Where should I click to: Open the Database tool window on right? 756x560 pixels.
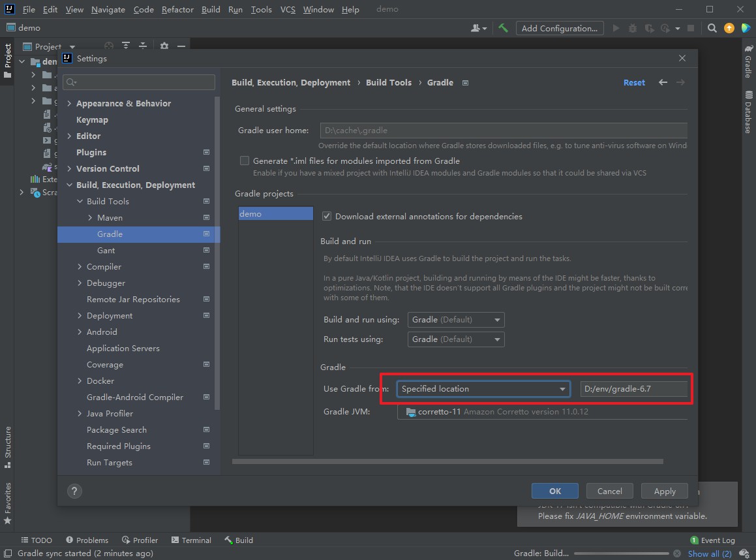[x=748, y=112]
